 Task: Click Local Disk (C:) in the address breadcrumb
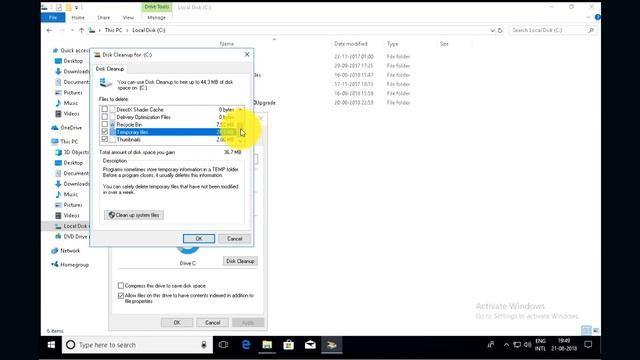coord(149,30)
